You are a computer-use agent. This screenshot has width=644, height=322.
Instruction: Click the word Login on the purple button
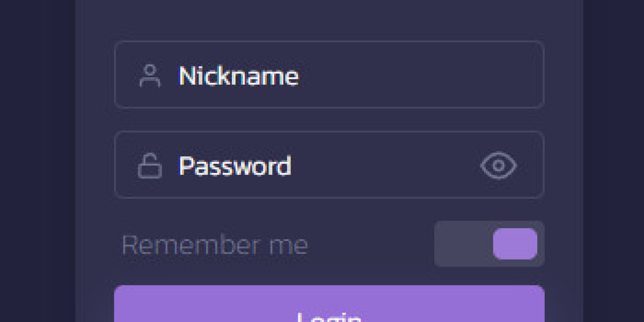[x=329, y=317]
